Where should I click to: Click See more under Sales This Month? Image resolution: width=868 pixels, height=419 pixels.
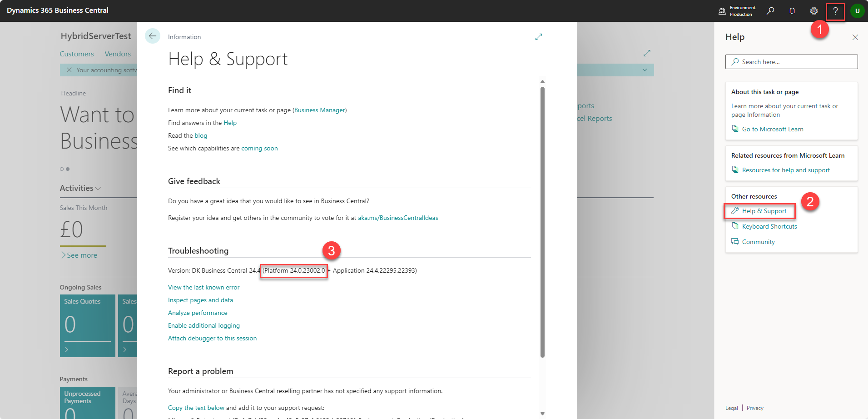[x=79, y=255]
